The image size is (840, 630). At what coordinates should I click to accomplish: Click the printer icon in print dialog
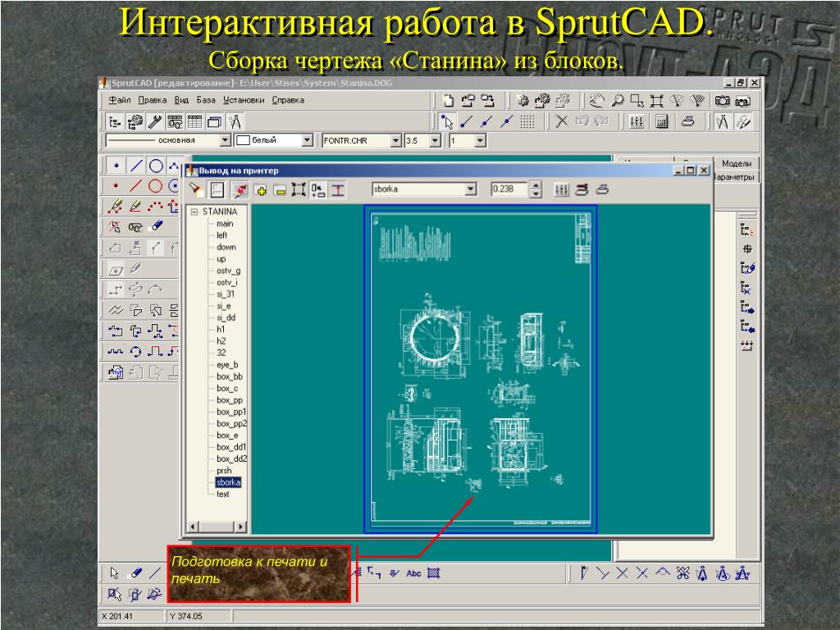click(x=602, y=189)
